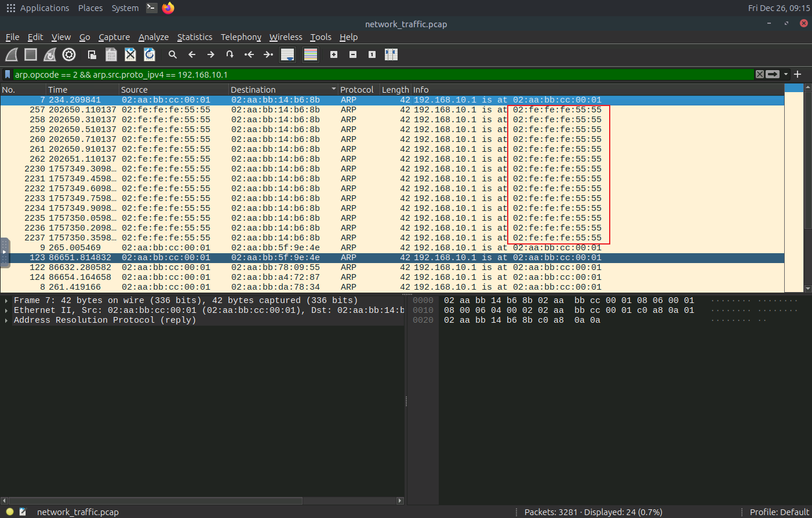Clear the display filter with X button
The height and width of the screenshot is (518, 812).
[x=759, y=74]
